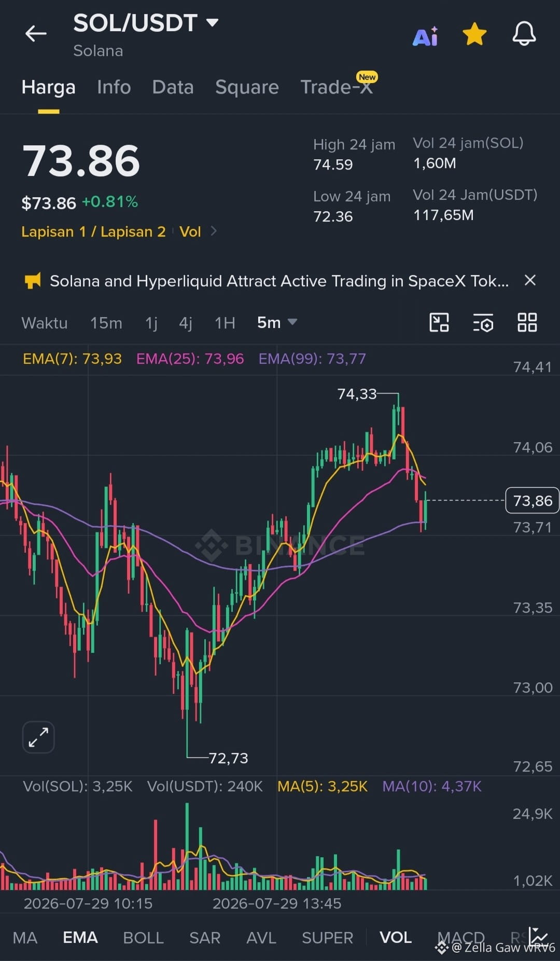The height and width of the screenshot is (961, 560).
Task: Enable the AVL indicator
Action: (261, 938)
